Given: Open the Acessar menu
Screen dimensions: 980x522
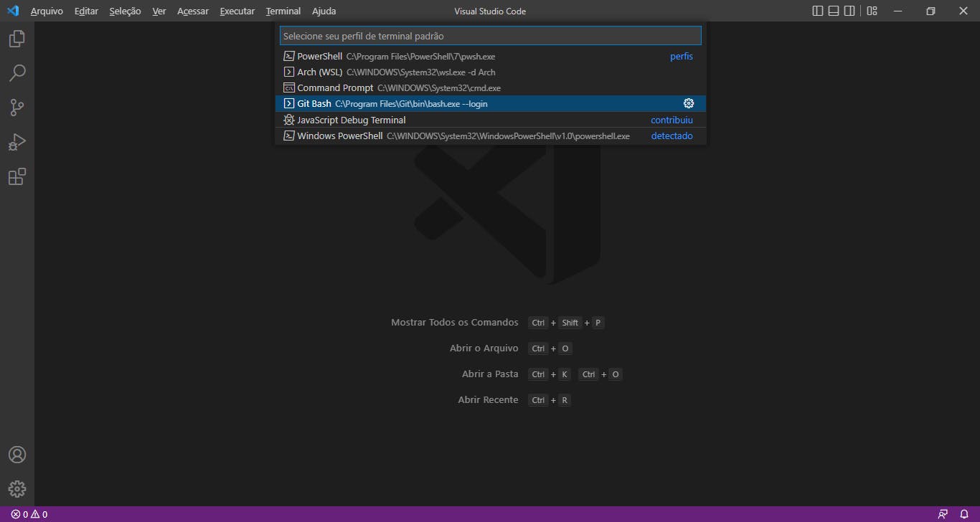Looking at the screenshot, I should (x=193, y=11).
